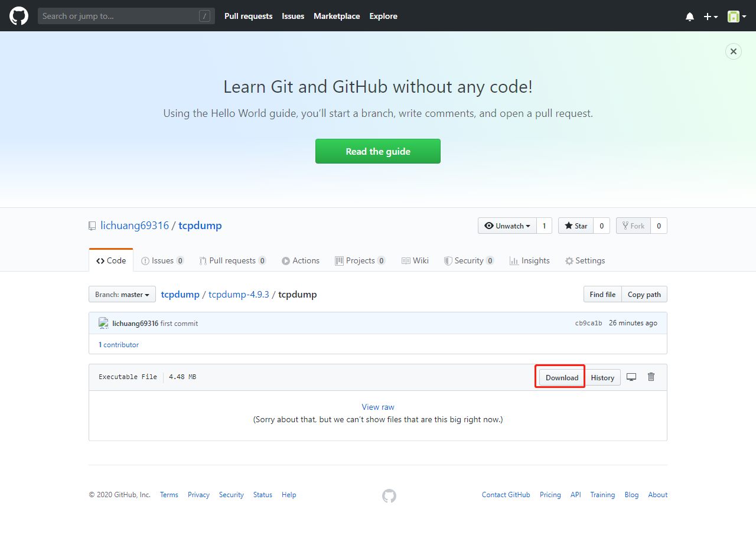Open the user avatar menu
The image size is (756, 545).
click(736, 17)
